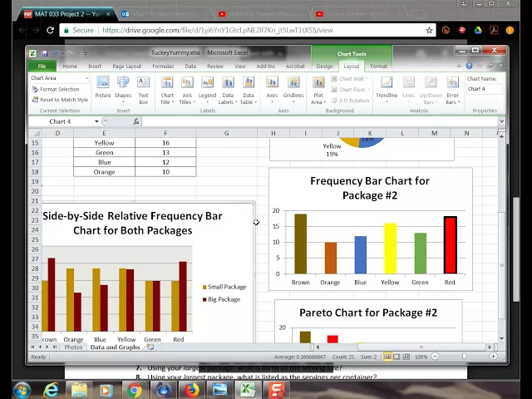532x399 pixels.
Task: Switch to the Page Layout ribbon tab
Action: point(126,66)
